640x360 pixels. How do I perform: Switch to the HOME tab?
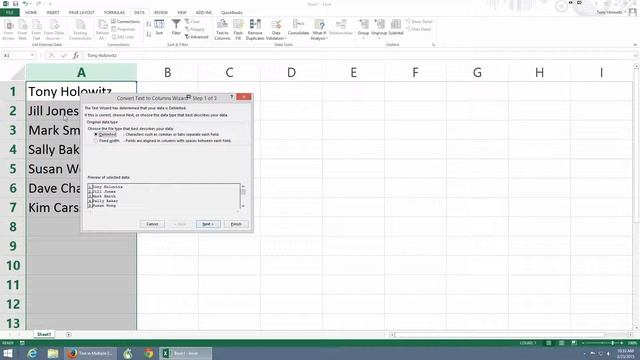tap(31, 12)
